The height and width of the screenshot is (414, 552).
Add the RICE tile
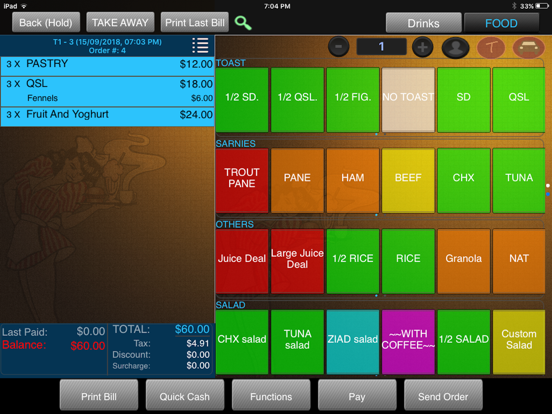[x=408, y=261]
